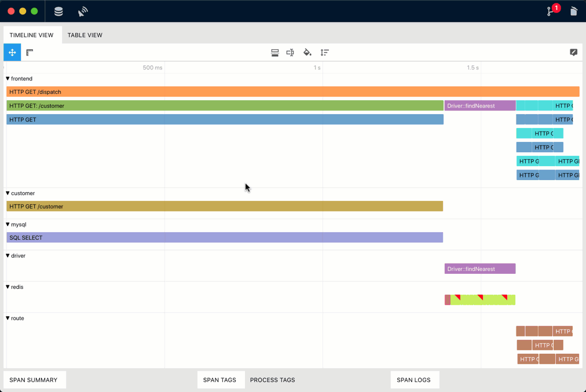586x392 pixels.
Task: Collapse the frontend group
Action: (8, 79)
